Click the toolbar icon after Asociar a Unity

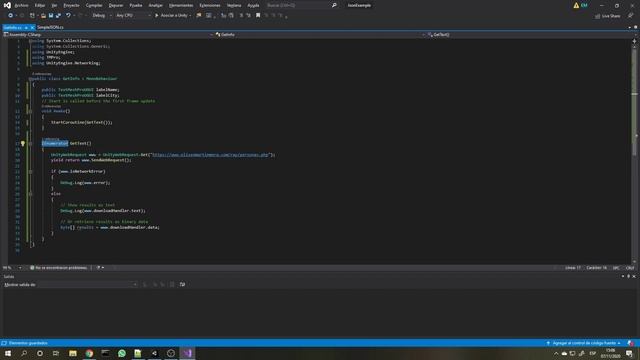[199, 16]
